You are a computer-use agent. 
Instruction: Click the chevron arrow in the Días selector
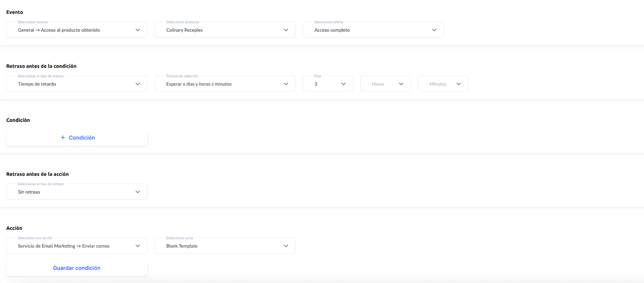point(343,84)
